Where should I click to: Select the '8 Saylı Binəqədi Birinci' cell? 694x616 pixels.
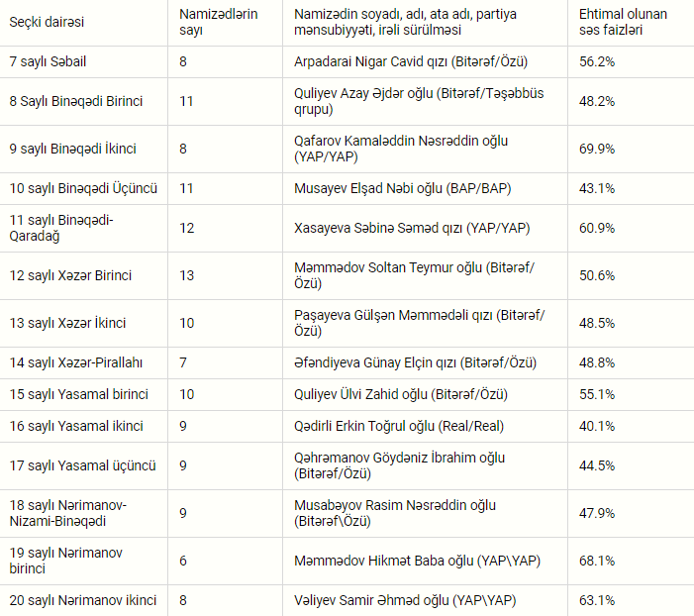point(76,101)
